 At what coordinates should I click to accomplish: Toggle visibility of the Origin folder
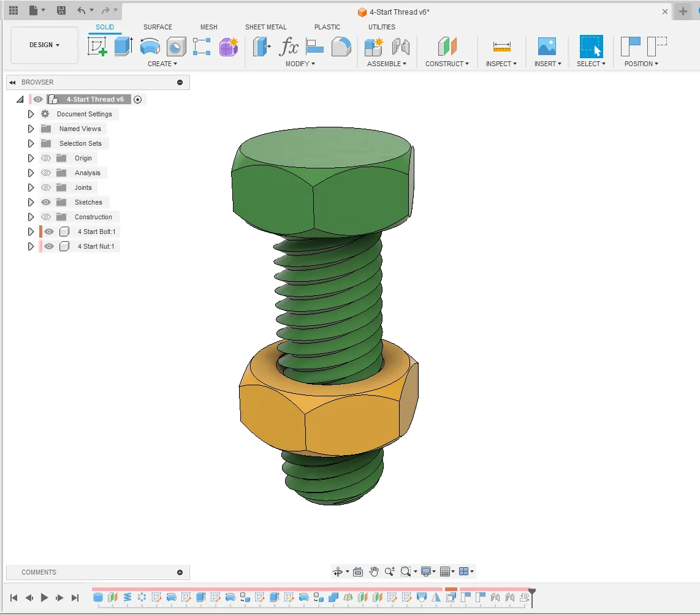coord(46,158)
